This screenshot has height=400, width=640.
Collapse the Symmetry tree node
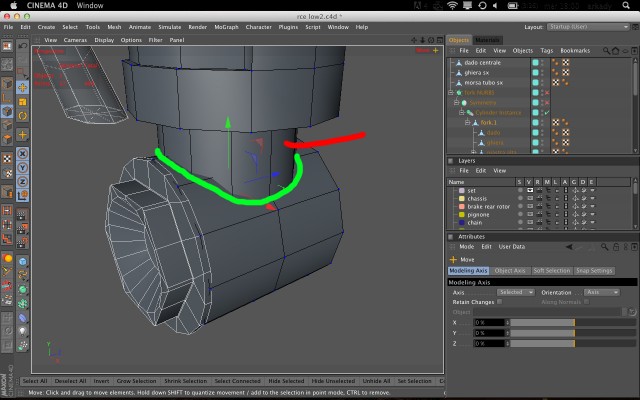[x=456, y=102]
